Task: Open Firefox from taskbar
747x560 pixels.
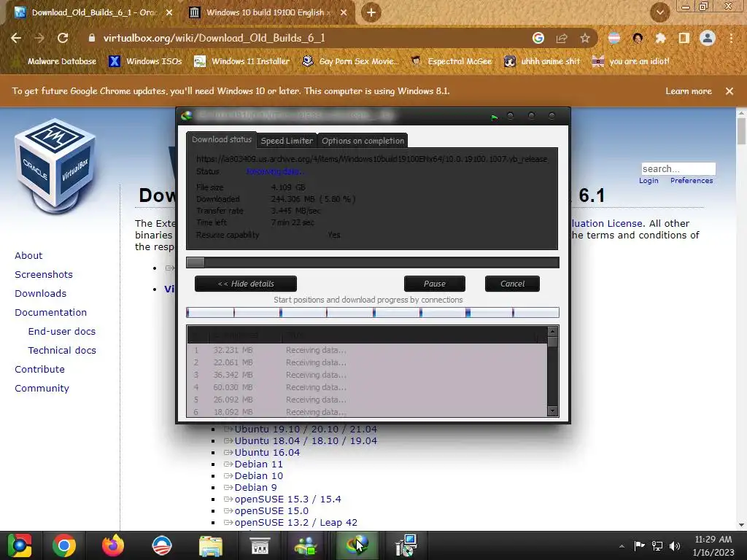Action: click(113, 545)
